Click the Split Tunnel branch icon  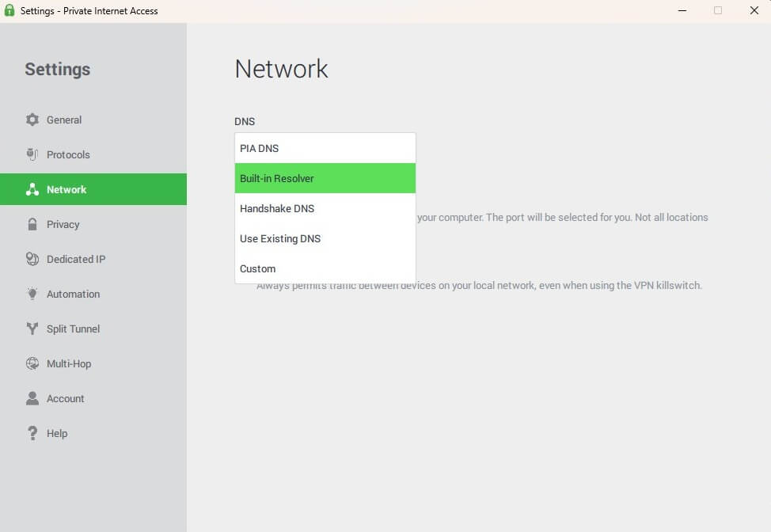click(x=32, y=329)
